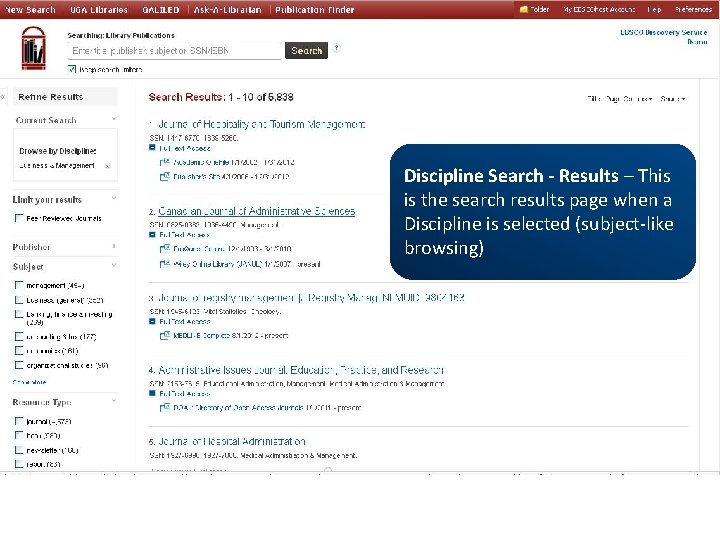
Task: Click Show More under Subject
Action: tap(29, 382)
